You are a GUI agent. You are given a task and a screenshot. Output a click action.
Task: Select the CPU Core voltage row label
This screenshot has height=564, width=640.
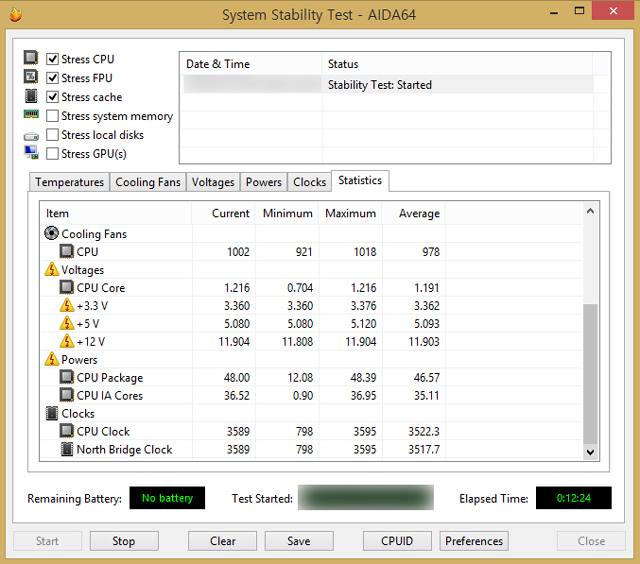pyautogui.click(x=101, y=288)
